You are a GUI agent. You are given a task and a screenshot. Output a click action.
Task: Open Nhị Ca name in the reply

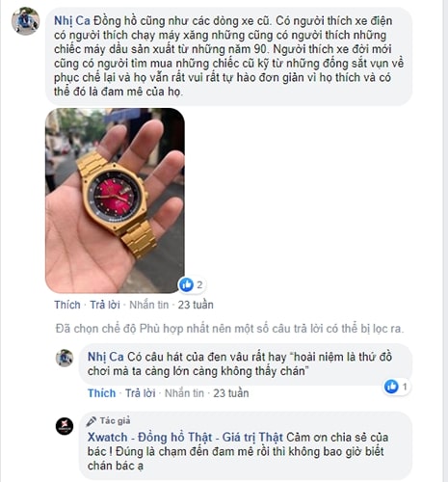tap(106, 357)
